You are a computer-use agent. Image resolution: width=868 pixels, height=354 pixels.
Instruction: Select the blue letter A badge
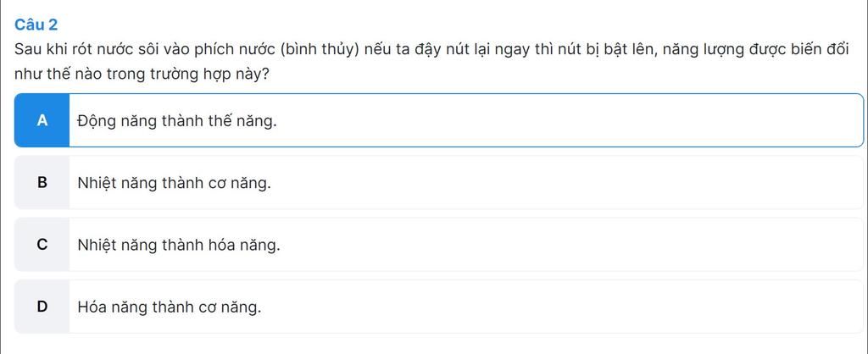42,120
